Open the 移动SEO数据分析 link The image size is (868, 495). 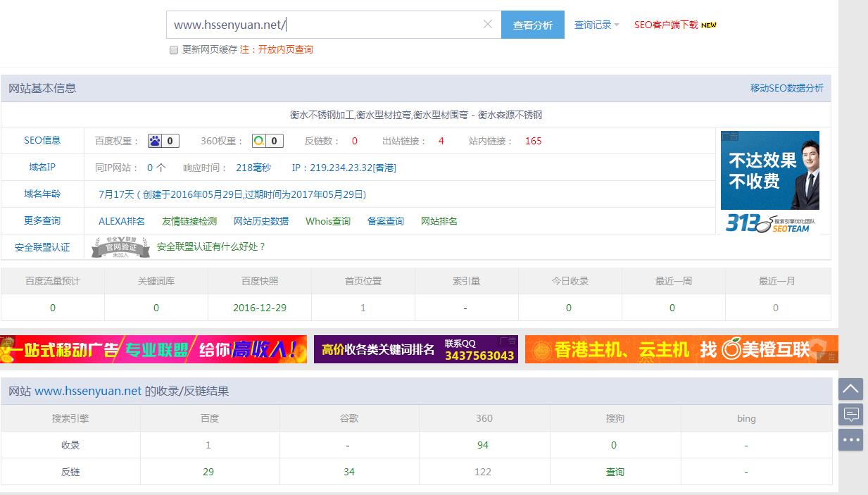(788, 88)
